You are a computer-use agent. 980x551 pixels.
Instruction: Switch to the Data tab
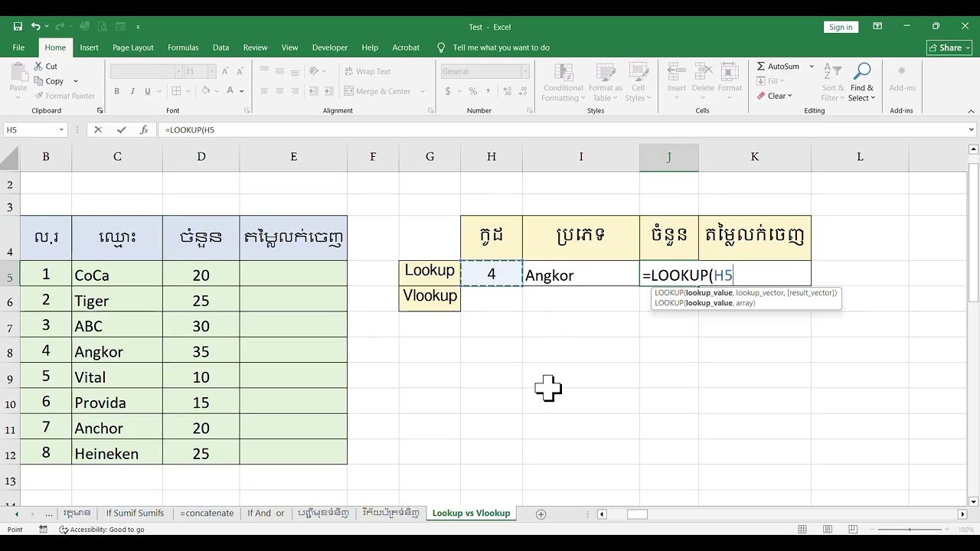point(220,47)
